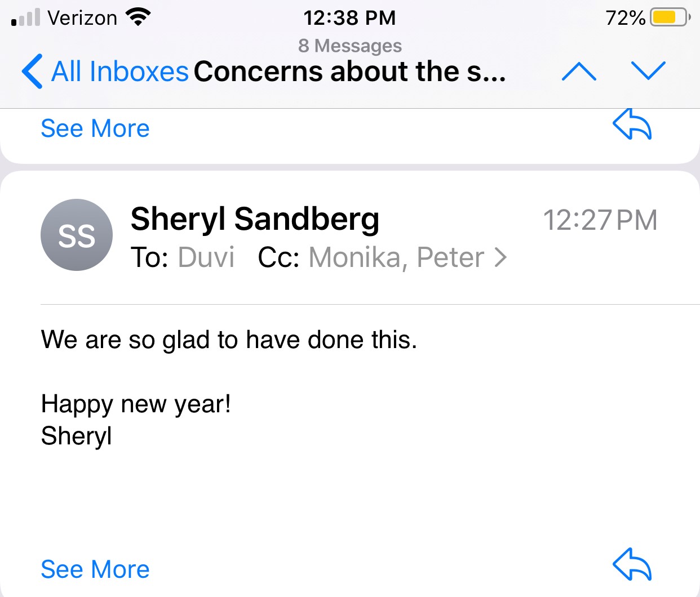
Task: Tap the reply arrow above Sheryl's message
Action: pos(632,124)
